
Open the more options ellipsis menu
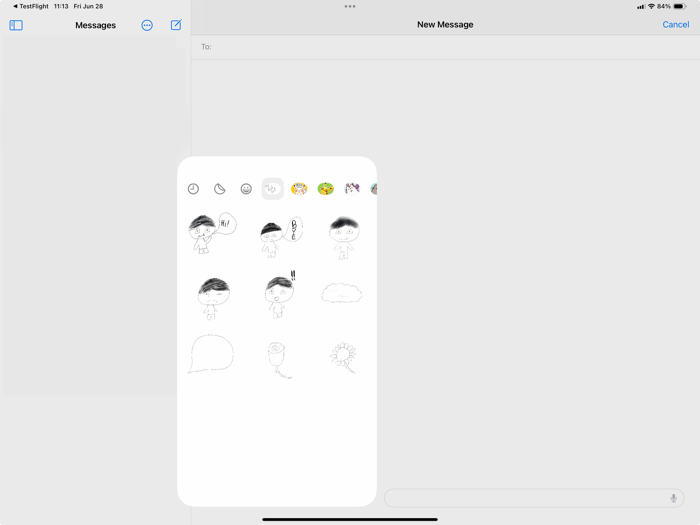click(x=147, y=25)
